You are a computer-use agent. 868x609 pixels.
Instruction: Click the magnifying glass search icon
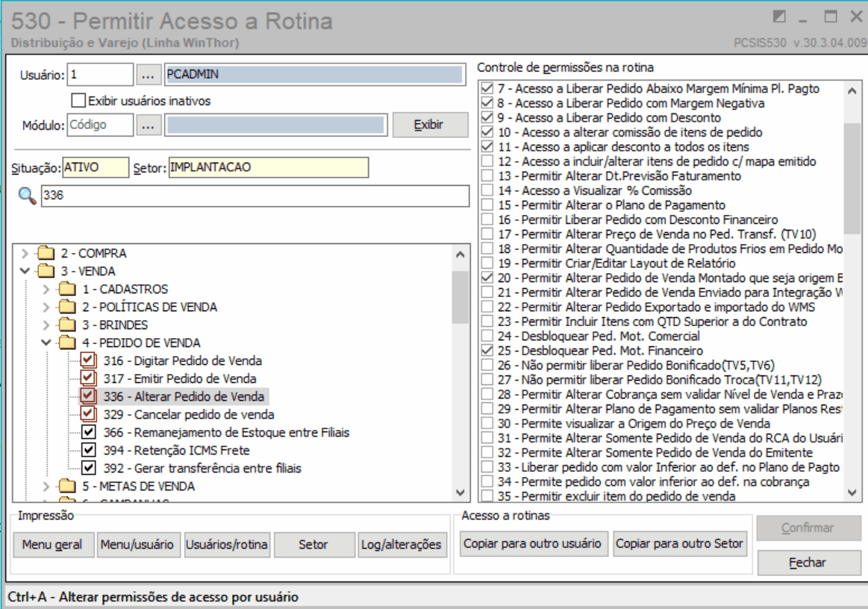pyautogui.click(x=27, y=196)
